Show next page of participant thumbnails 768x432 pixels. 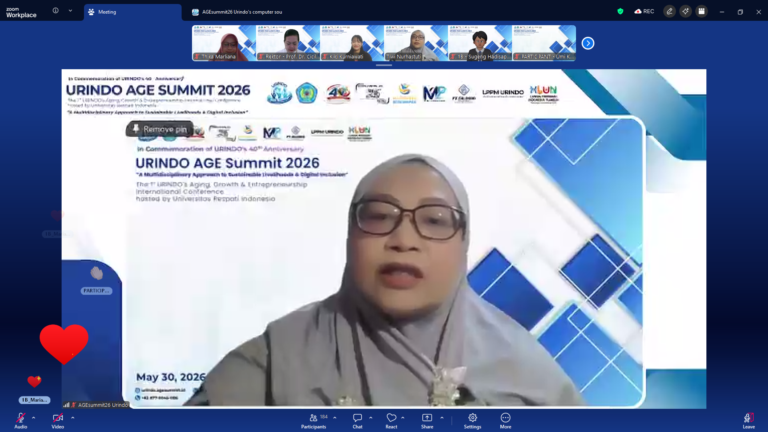[x=588, y=44]
